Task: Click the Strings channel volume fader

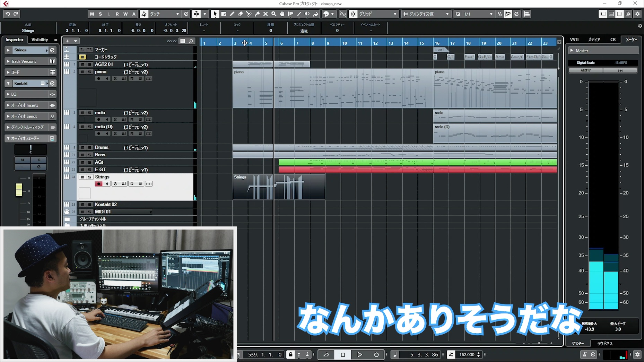Action: pos(19,190)
